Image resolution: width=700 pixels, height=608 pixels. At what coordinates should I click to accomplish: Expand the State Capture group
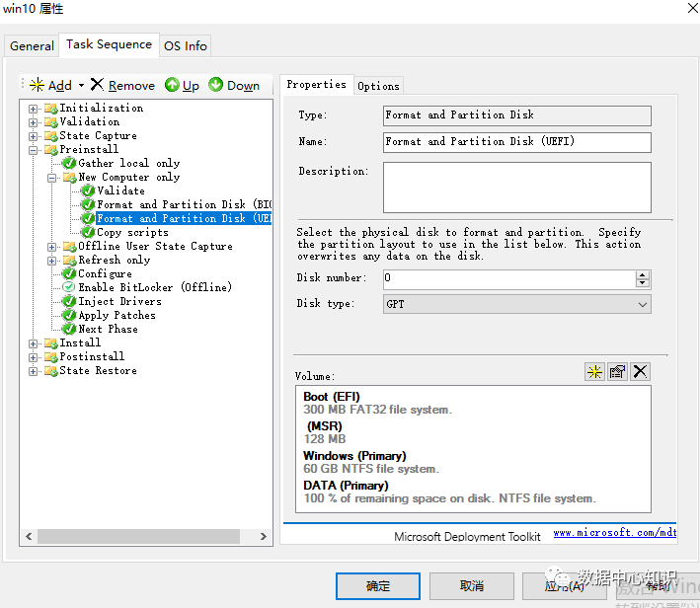tap(33, 136)
